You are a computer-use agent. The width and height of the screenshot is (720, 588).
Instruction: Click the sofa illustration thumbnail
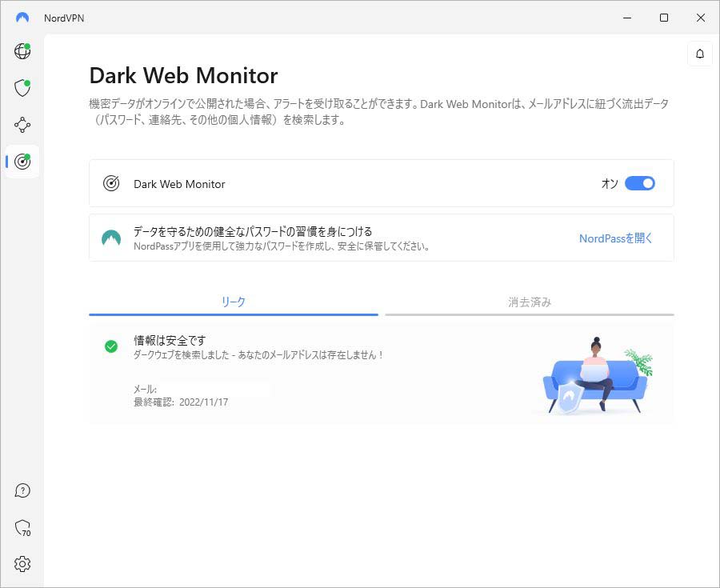[596, 375]
